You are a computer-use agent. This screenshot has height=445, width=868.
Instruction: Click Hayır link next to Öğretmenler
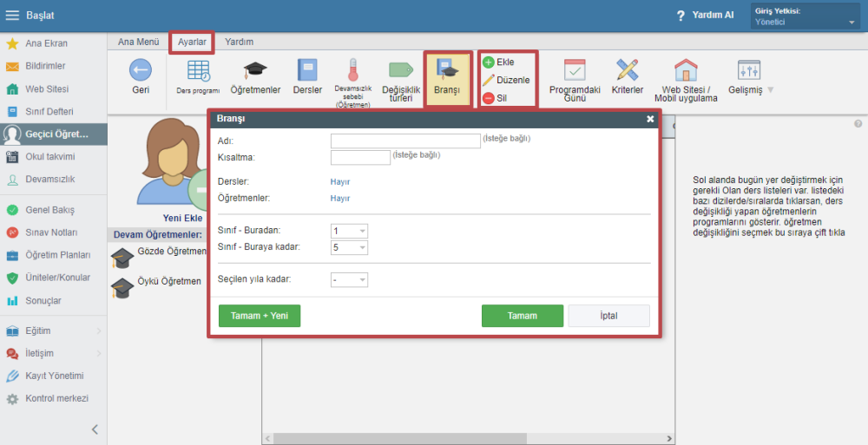click(340, 198)
